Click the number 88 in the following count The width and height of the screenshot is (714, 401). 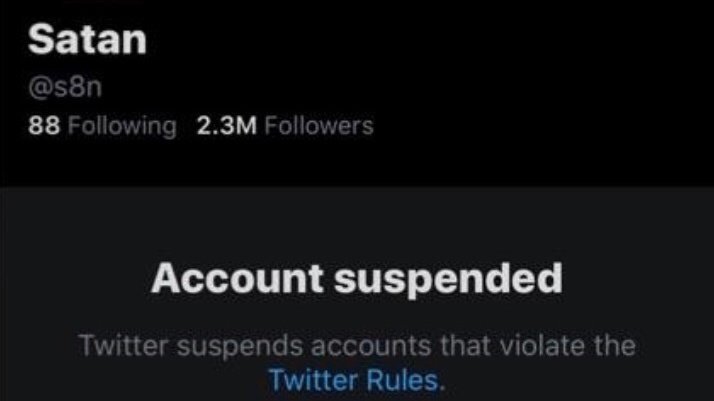(x=41, y=126)
